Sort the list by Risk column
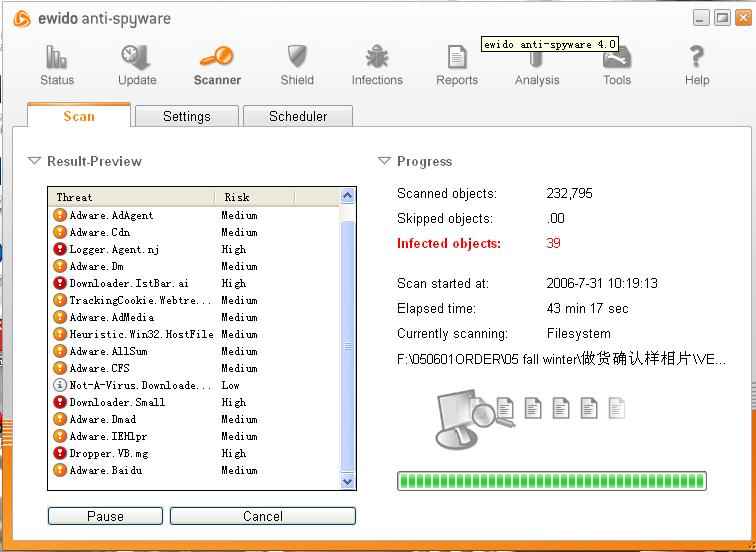This screenshot has width=756, height=552. pyautogui.click(x=255, y=197)
